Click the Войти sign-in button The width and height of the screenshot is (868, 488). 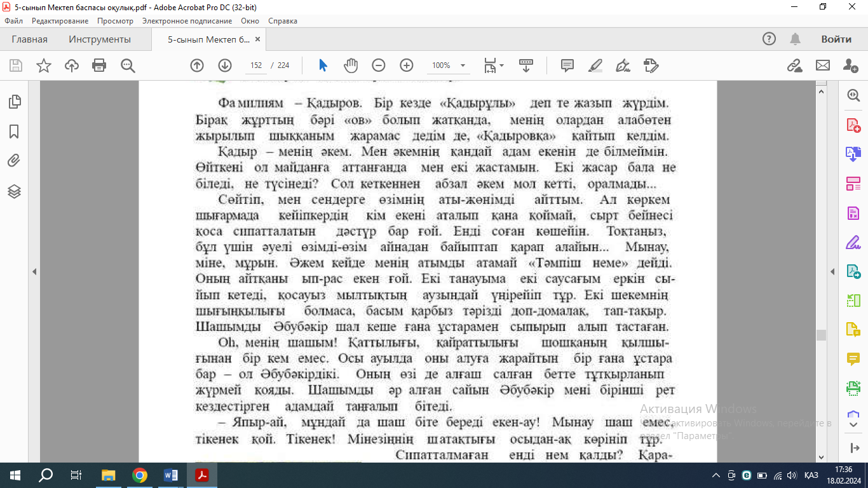click(x=836, y=39)
